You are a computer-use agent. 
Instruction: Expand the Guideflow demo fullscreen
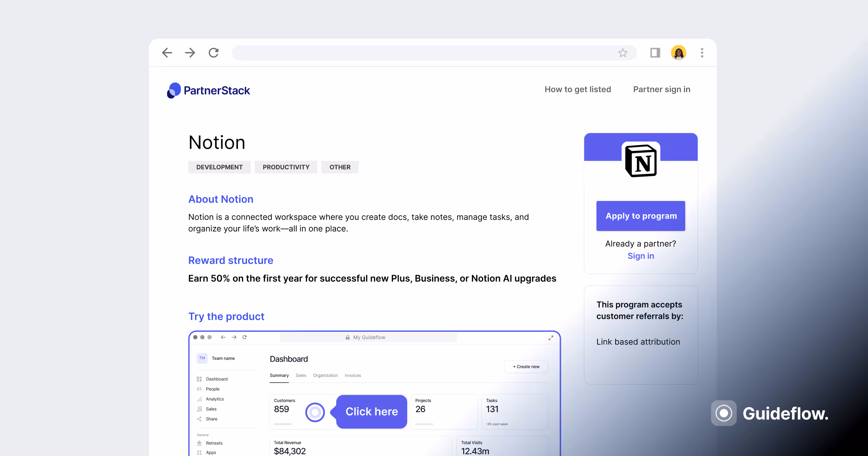point(551,338)
